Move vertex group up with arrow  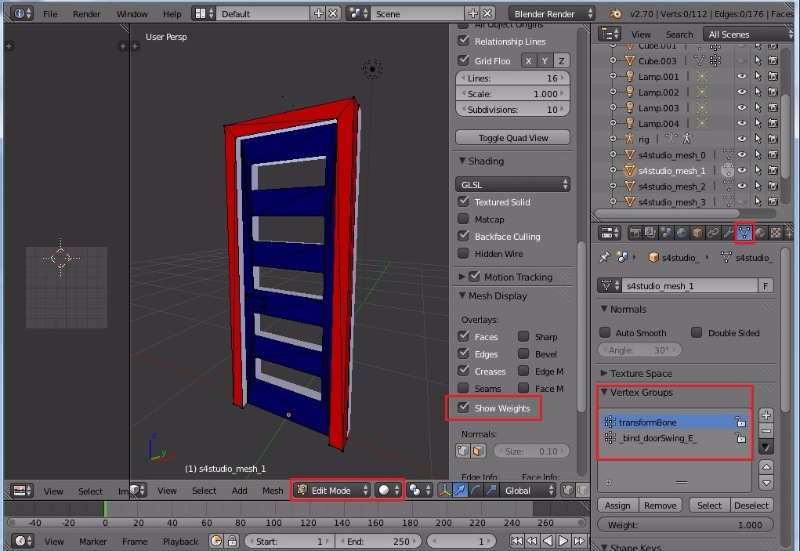click(766, 467)
